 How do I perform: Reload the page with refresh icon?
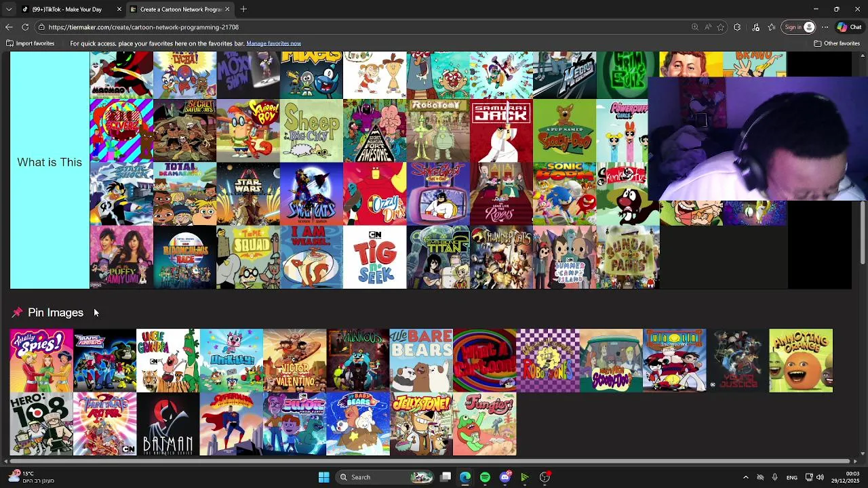[25, 27]
